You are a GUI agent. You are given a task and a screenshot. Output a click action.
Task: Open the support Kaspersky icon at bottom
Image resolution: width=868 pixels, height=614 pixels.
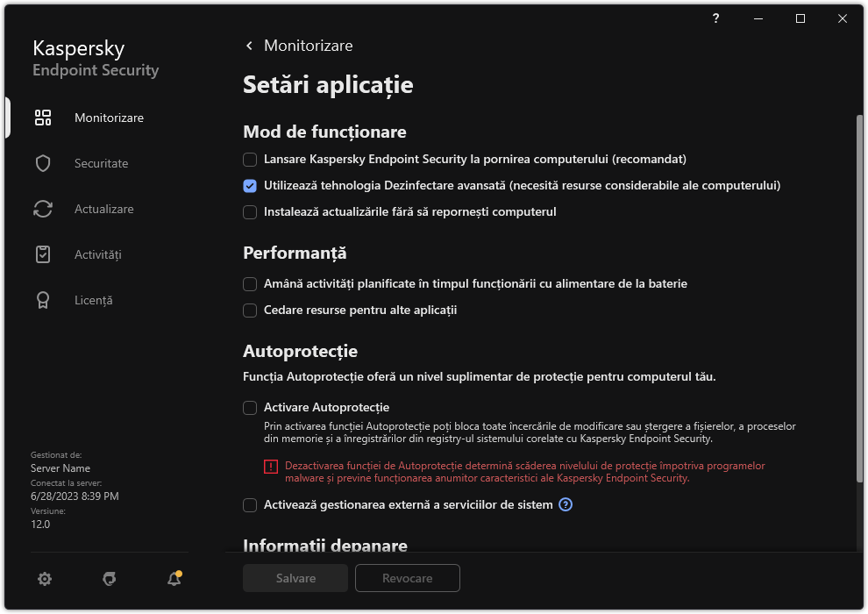109,579
